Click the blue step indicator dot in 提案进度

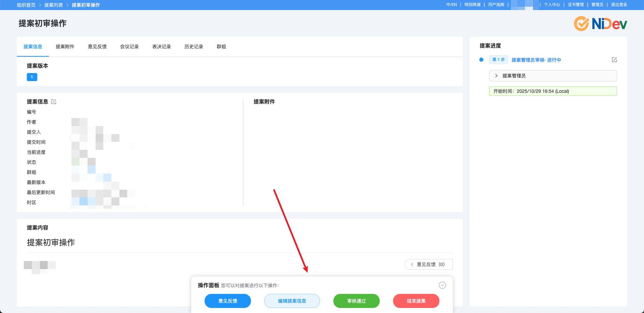click(x=481, y=59)
